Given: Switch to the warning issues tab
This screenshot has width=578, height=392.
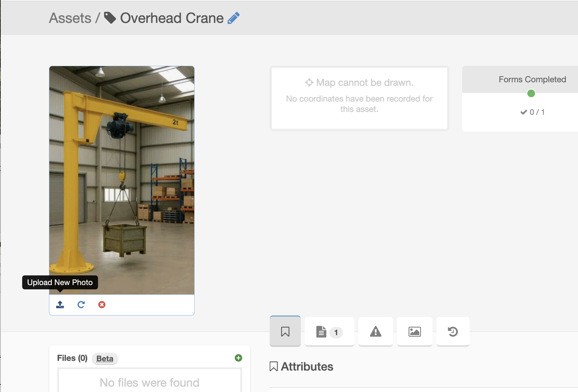Looking at the screenshot, I should point(376,332).
